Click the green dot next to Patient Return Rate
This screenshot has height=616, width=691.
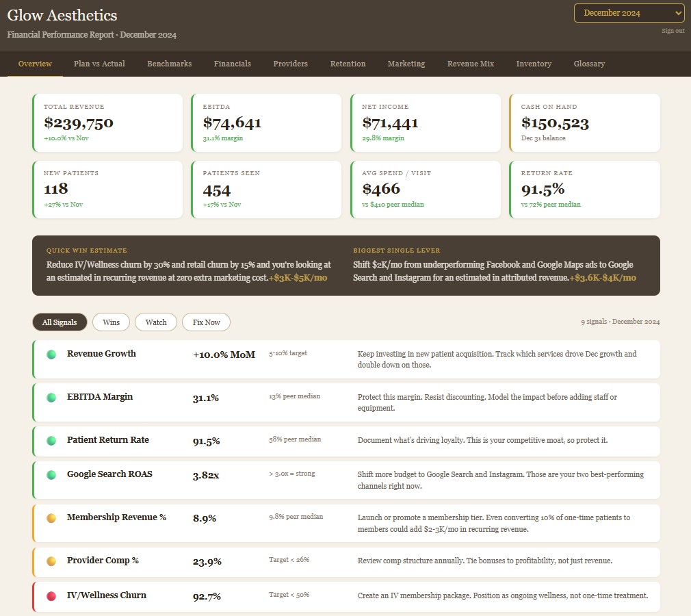[x=51, y=441]
